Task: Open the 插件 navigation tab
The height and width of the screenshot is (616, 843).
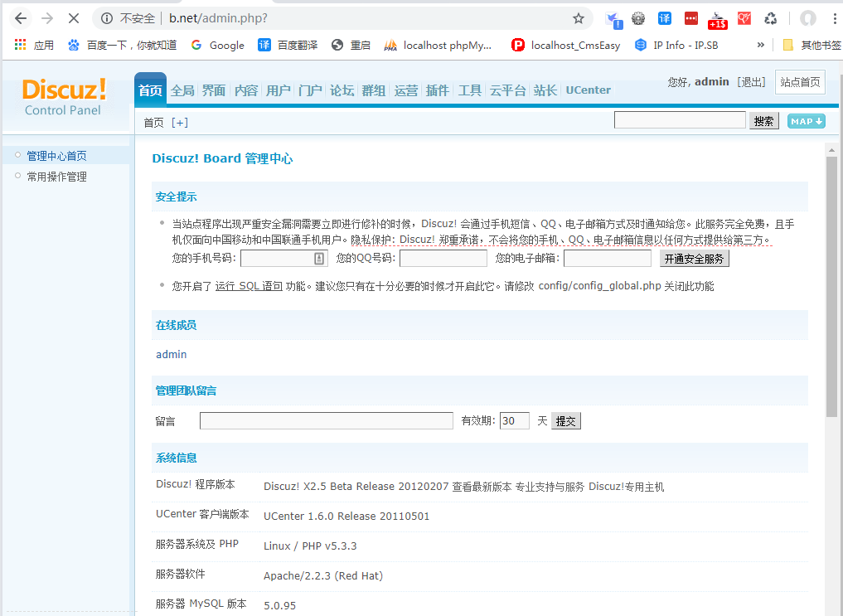Action: (438, 90)
